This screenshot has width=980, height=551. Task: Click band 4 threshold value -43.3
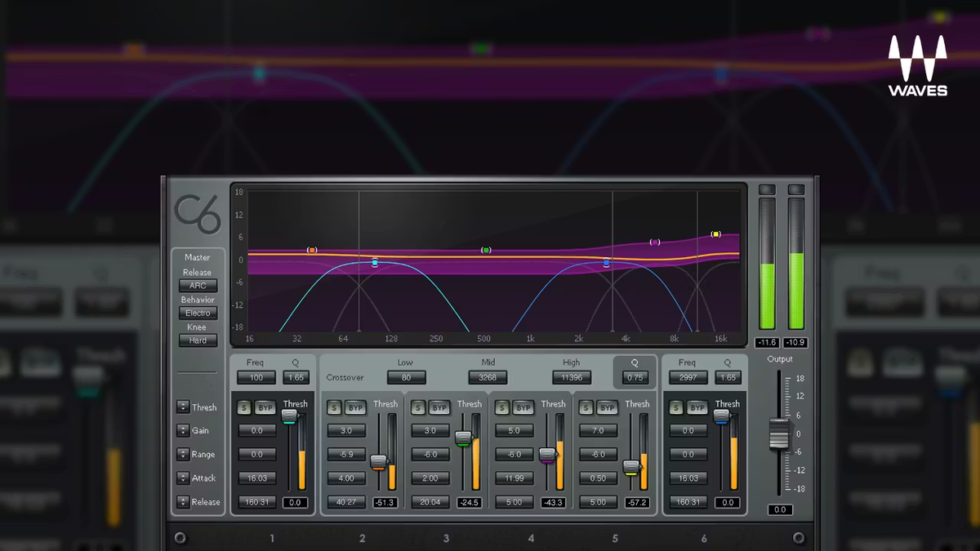[x=553, y=503]
